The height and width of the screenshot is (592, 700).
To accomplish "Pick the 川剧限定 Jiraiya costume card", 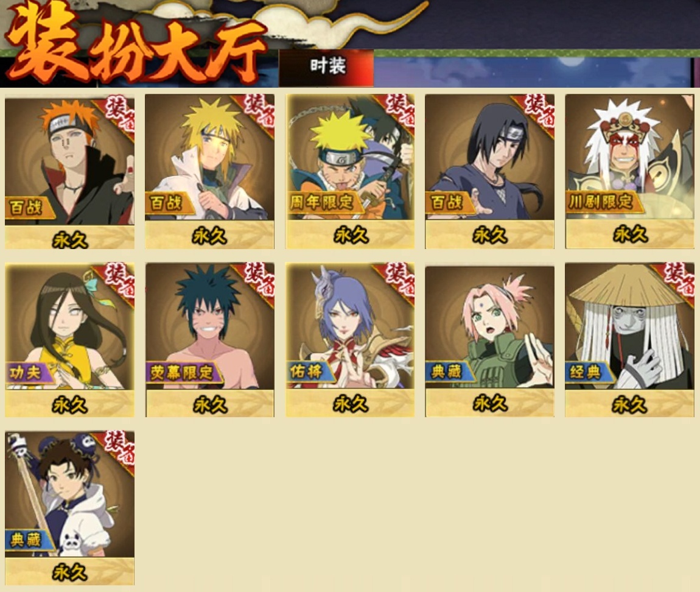I will tap(629, 172).
